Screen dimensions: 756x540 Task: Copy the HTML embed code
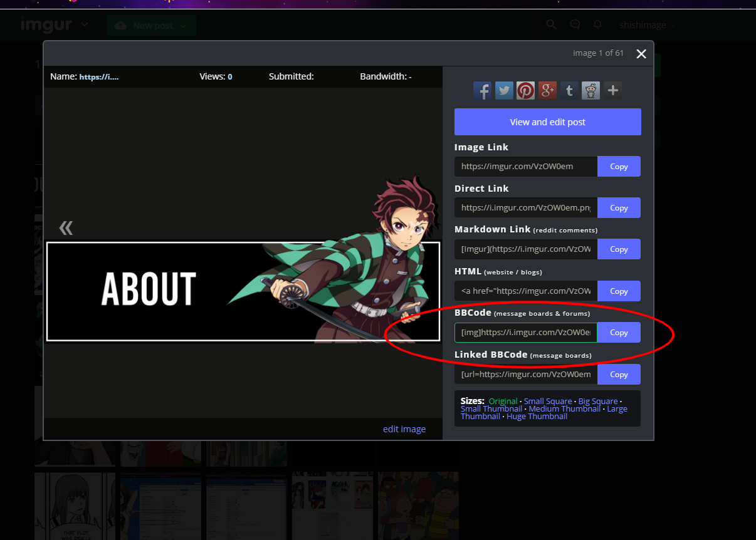[619, 291]
